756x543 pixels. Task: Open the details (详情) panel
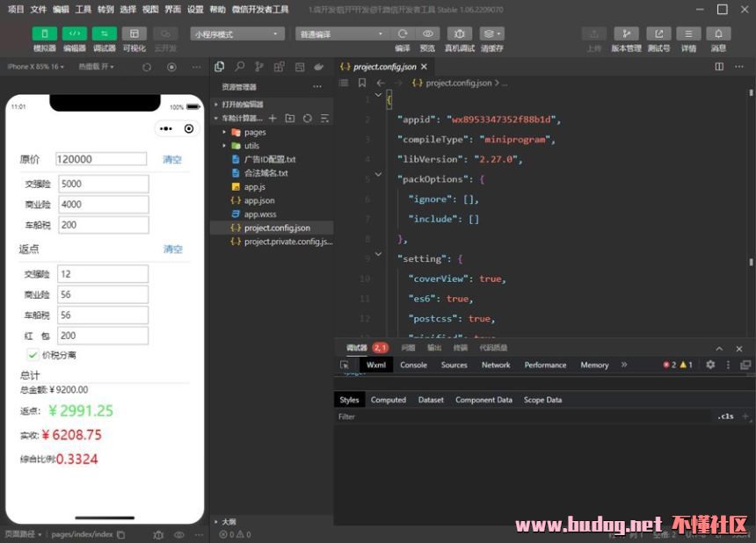click(688, 33)
